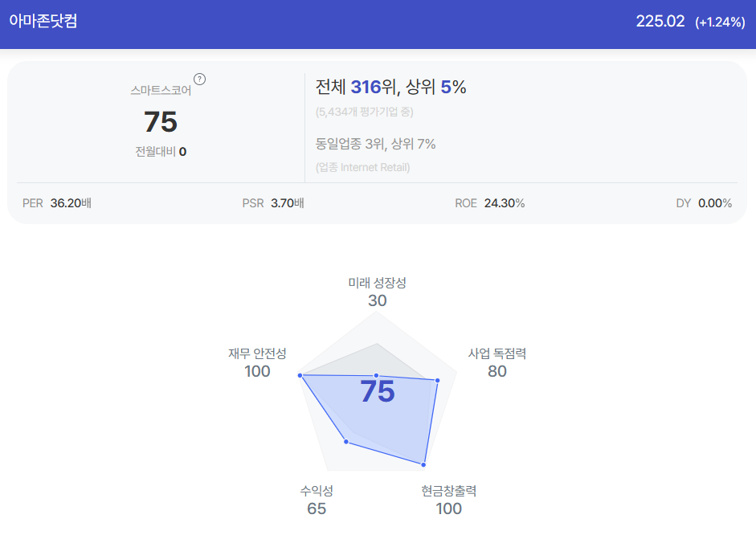The height and width of the screenshot is (535, 756).
Task: Click the 전월대비 0 change indicator
Action: pyautogui.click(x=161, y=152)
